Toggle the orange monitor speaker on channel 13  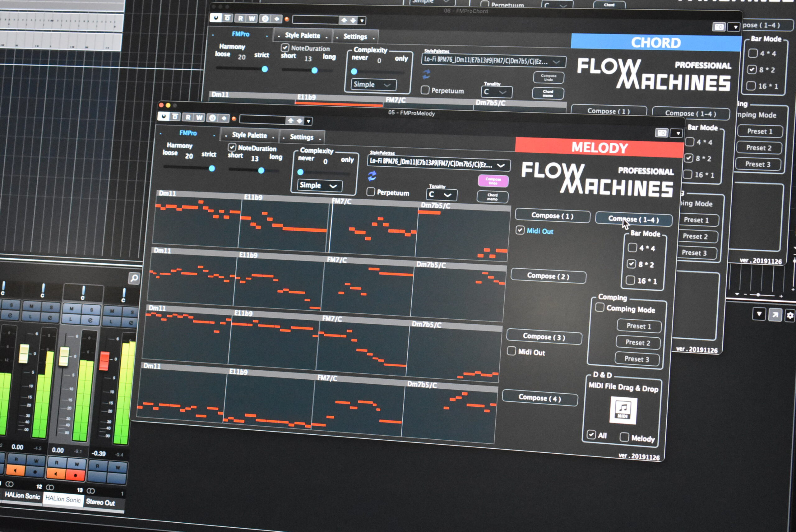click(x=56, y=474)
